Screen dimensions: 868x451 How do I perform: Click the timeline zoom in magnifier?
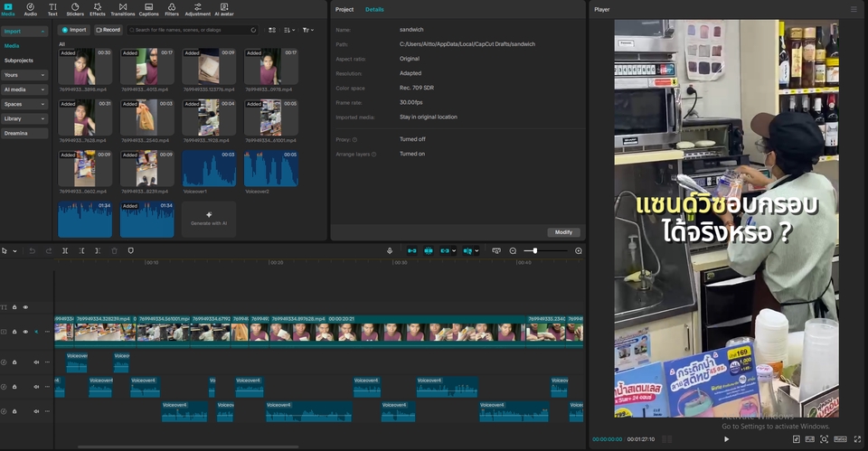(x=579, y=250)
